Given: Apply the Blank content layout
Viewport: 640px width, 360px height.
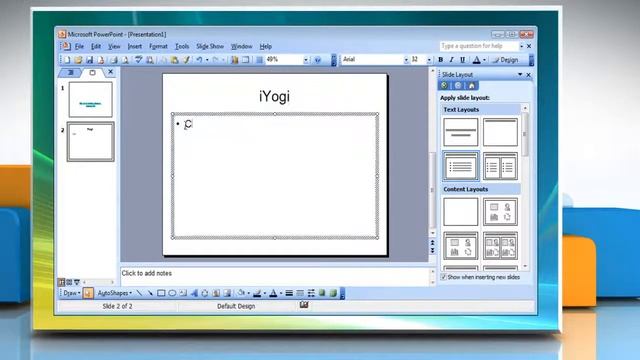Looking at the screenshot, I should pyautogui.click(x=461, y=211).
